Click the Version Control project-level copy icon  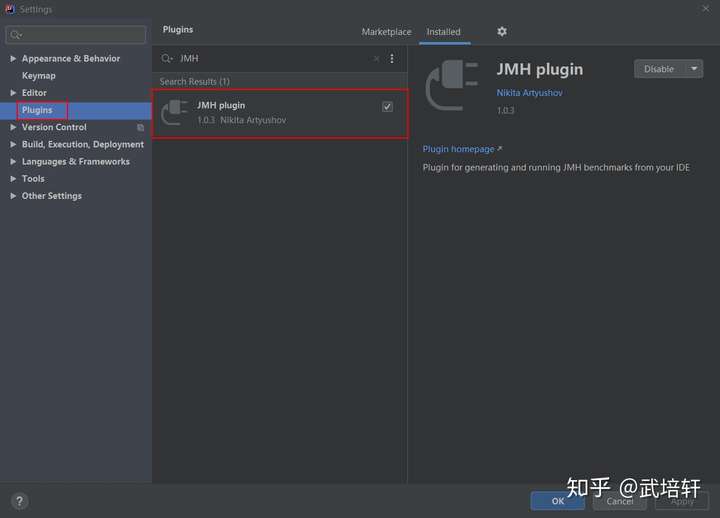point(141,127)
